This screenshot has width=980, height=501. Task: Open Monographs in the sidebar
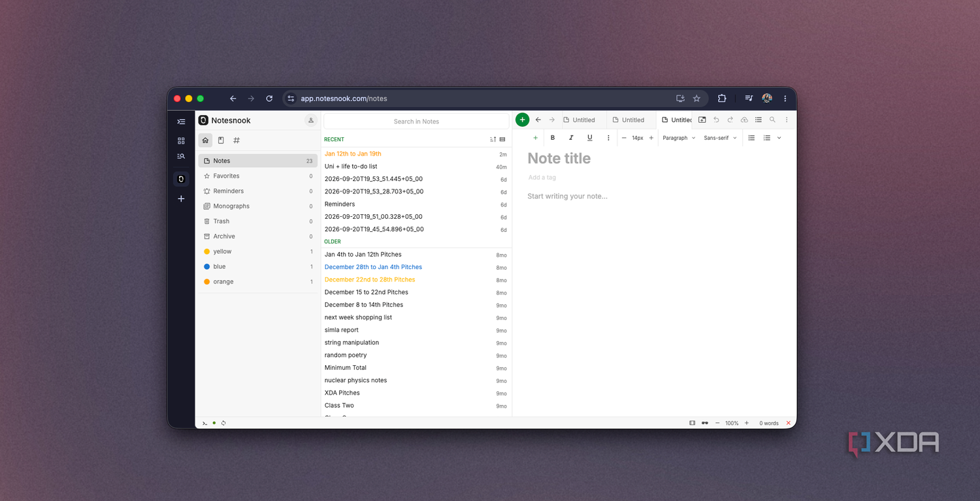tap(258, 206)
